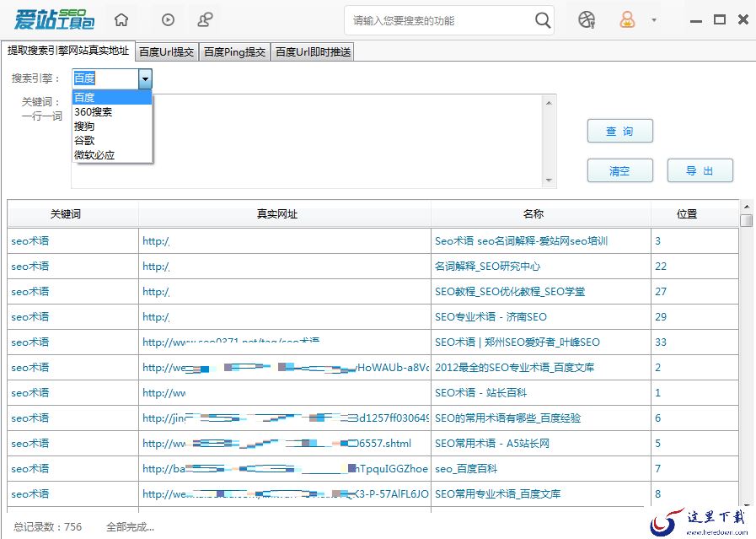Click position value 29
The width and height of the screenshot is (756, 539).
click(661, 317)
